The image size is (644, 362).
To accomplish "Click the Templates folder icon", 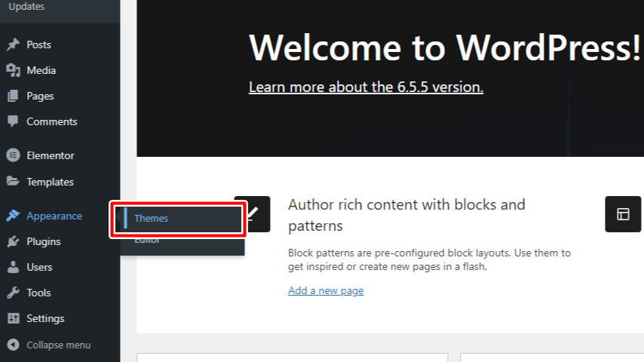I will click(x=13, y=181).
